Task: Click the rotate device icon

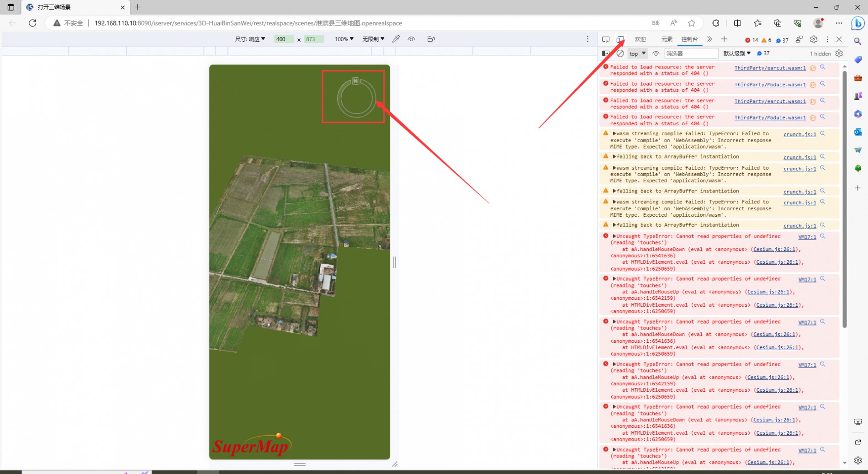Action: coord(431,39)
